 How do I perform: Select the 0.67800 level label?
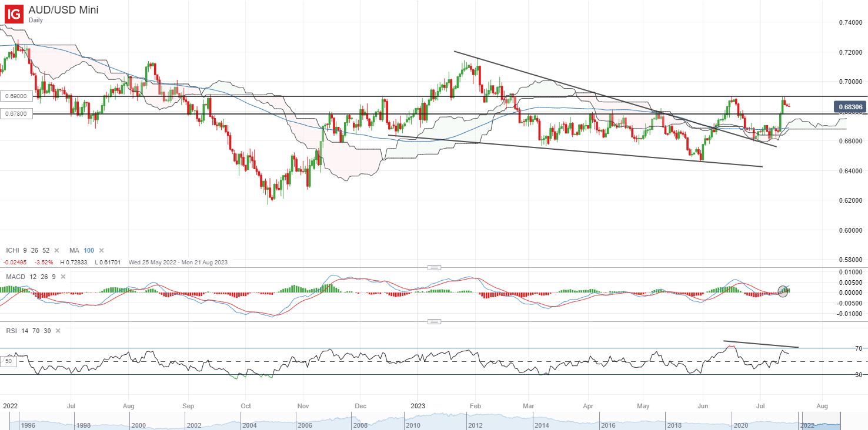coord(16,113)
